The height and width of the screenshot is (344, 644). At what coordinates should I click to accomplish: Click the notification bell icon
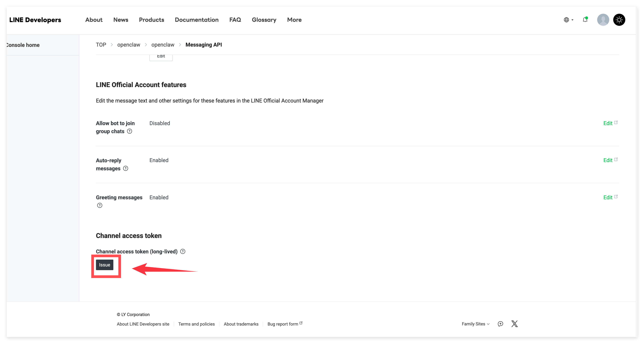(585, 20)
